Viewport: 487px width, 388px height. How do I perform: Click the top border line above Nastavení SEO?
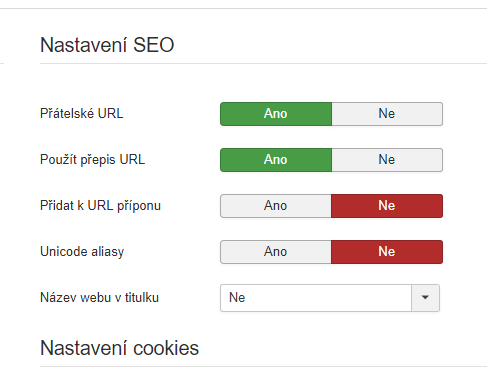243,9
